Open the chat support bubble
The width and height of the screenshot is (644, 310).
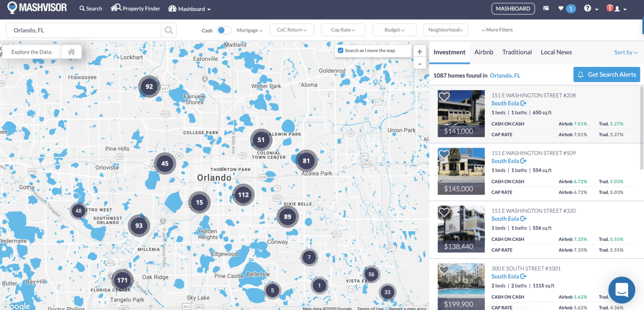pos(621,290)
